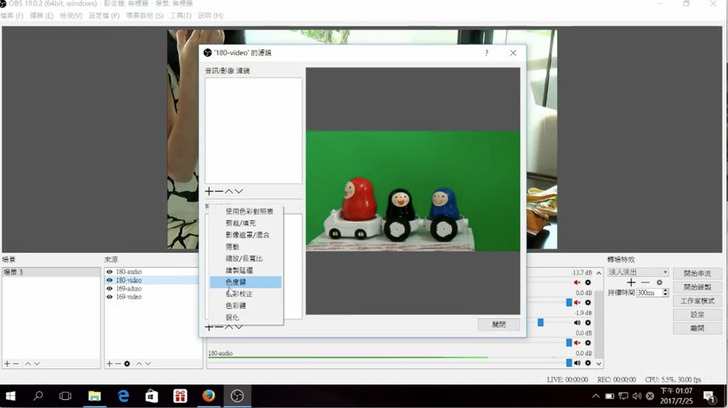
Task: Add a transition with the plus icon under 淡入淡出
Action: (x=631, y=282)
